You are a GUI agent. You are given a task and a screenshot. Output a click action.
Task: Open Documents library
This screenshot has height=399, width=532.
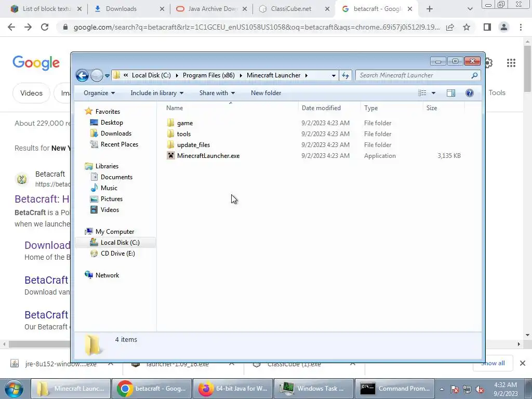116,177
